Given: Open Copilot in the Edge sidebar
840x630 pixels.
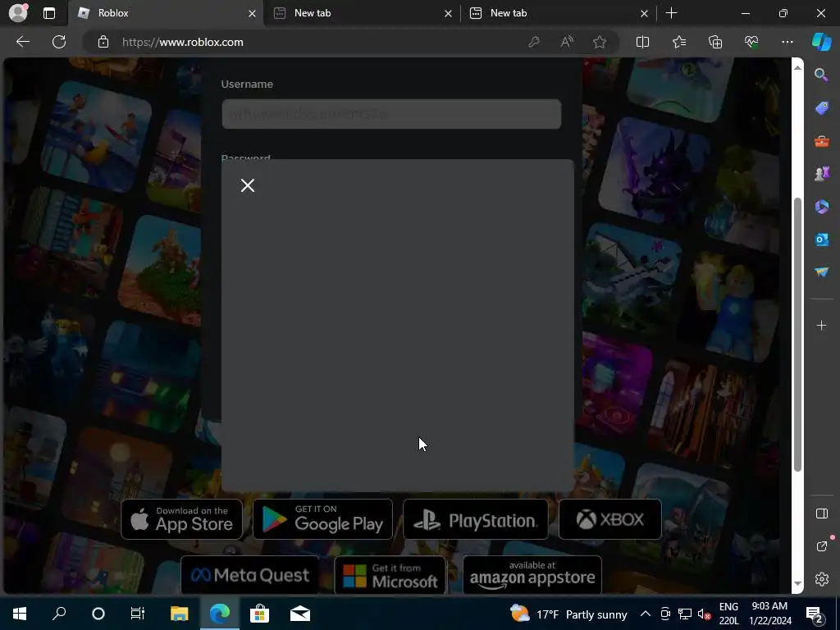Looking at the screenshot, I should click(822, 42).
